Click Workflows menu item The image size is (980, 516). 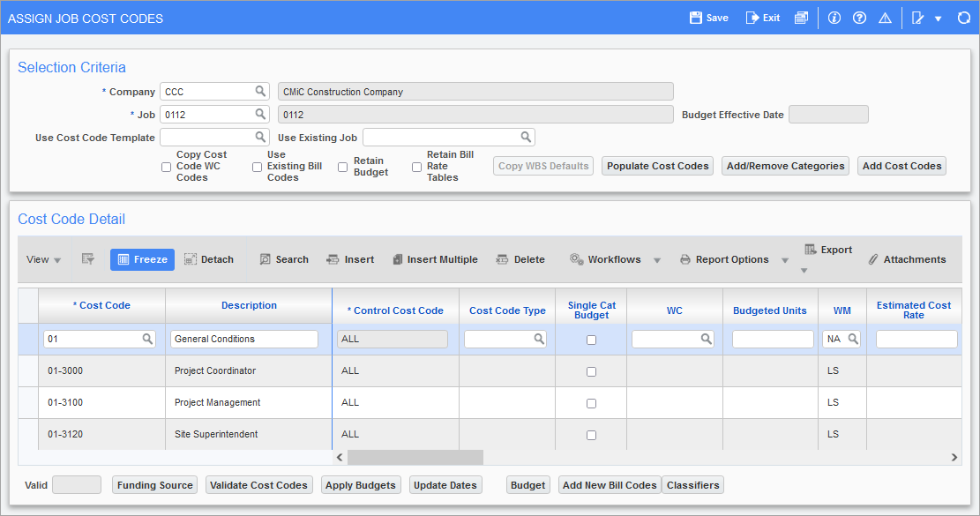click(x=605, y=259)
